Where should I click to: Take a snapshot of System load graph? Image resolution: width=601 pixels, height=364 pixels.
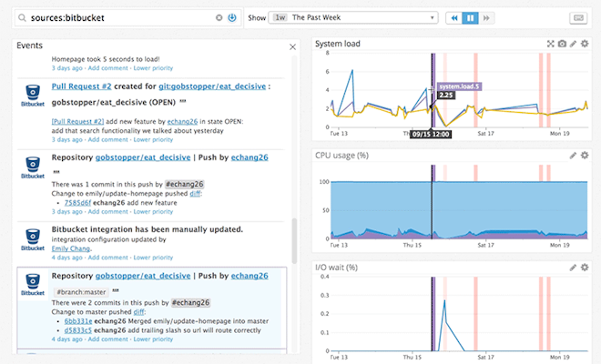[x=562, y=44]
